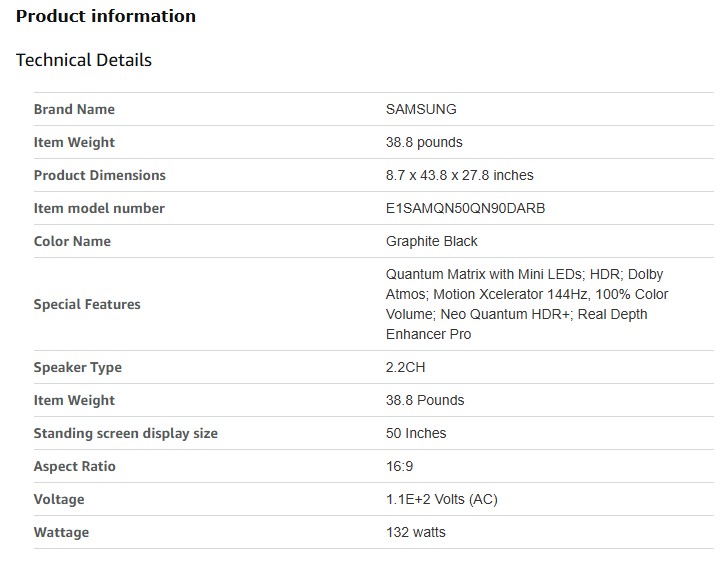Select the 8.7 x 43.8 x 27.8 inches value
This screenshot has height=562, width=720.
click(460, 175)
